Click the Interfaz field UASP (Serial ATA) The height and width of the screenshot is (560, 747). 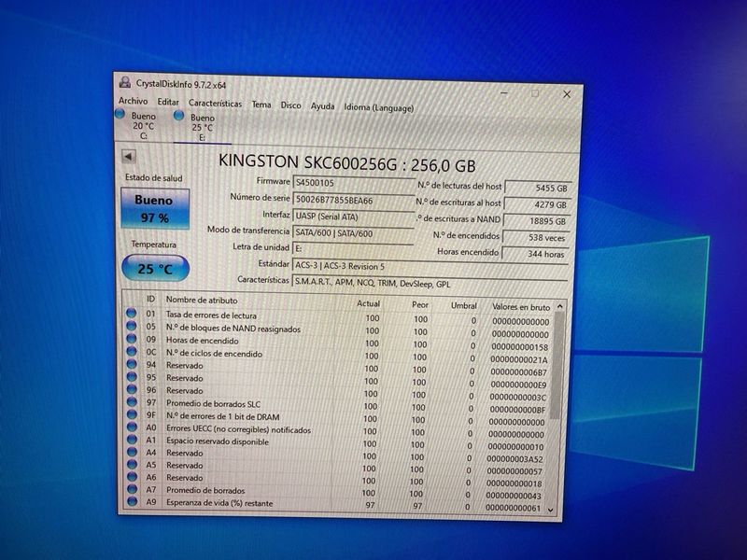click(x=353, y=217)
